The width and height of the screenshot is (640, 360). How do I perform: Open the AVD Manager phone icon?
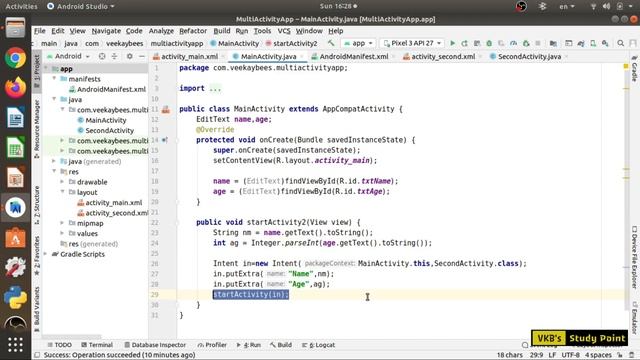pyautogui.click(x=593, y=43)
